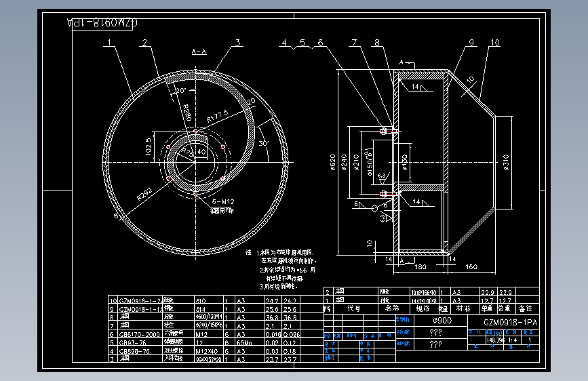Click the ø310 diameter dimension

pyautogui.click(x=506, y=163)
